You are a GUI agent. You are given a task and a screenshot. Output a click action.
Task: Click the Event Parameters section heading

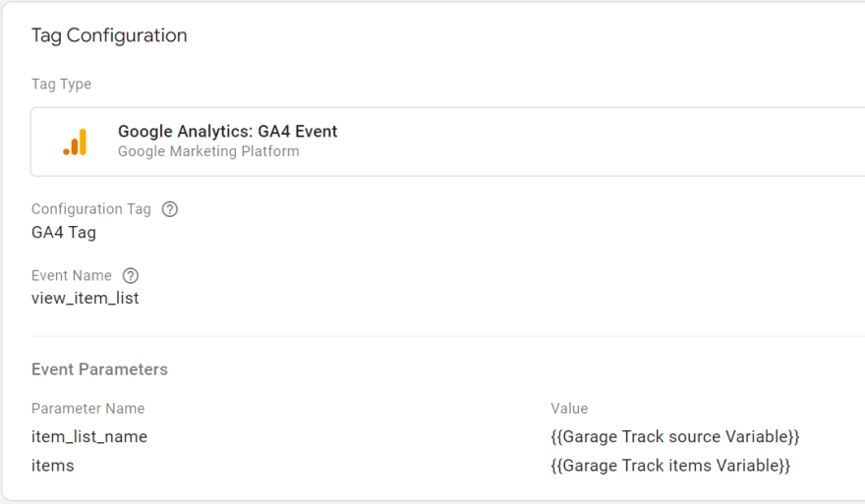(x=99, y=369)
